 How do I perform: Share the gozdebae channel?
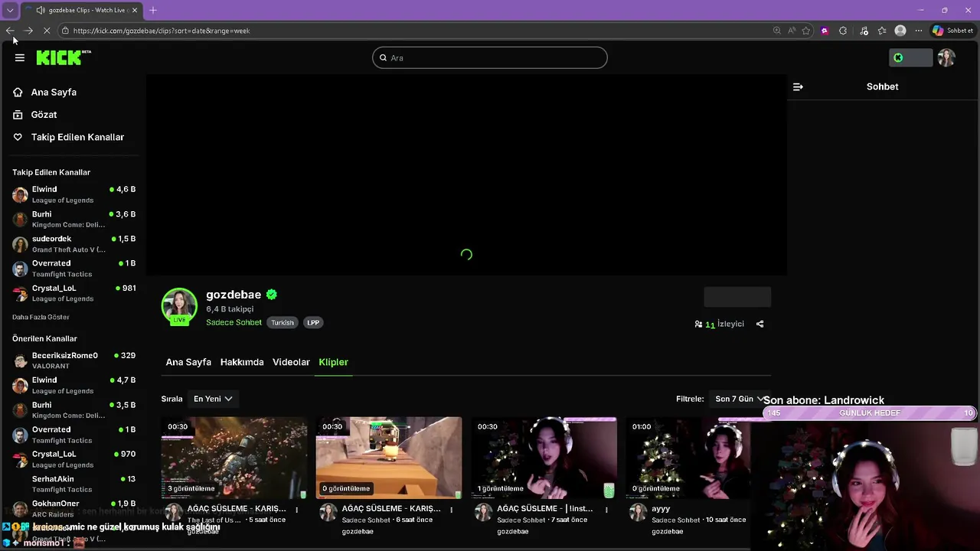(759, 324)
